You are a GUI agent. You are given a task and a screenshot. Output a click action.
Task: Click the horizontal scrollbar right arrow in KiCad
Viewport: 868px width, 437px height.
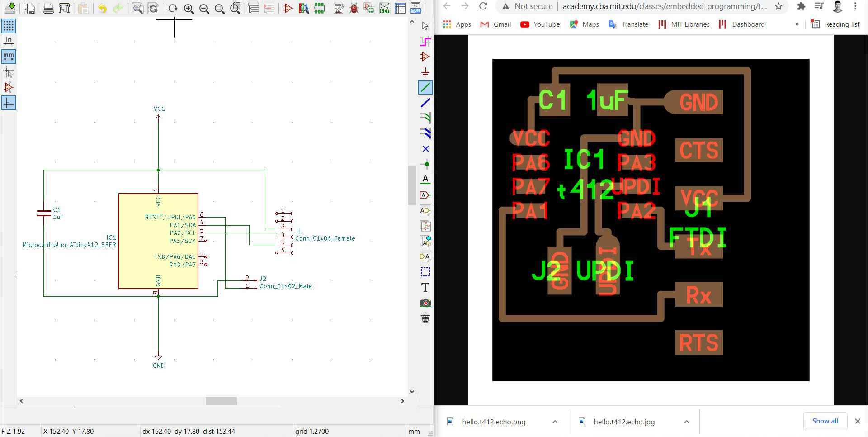click(402, 401)
